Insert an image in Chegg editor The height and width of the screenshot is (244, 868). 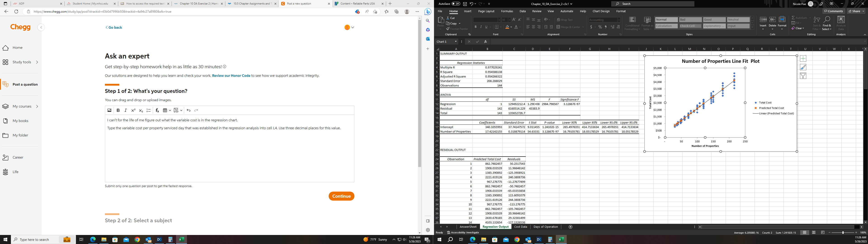pos(109,110)
